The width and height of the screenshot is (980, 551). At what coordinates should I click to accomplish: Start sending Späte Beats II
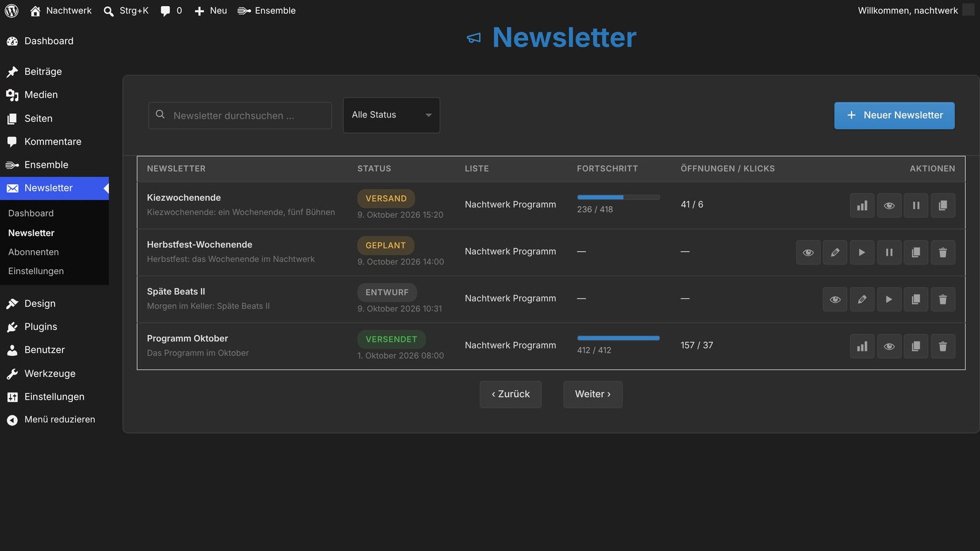889,299
